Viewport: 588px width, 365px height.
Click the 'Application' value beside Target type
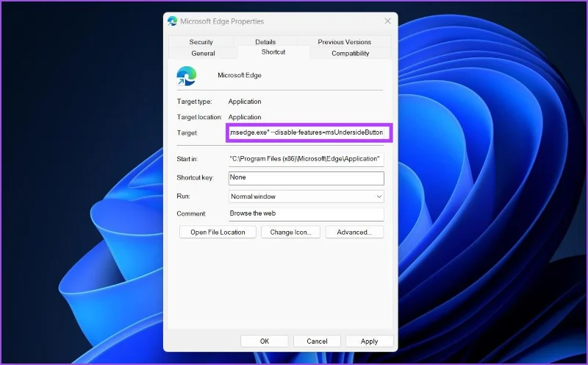coord(245,102)
